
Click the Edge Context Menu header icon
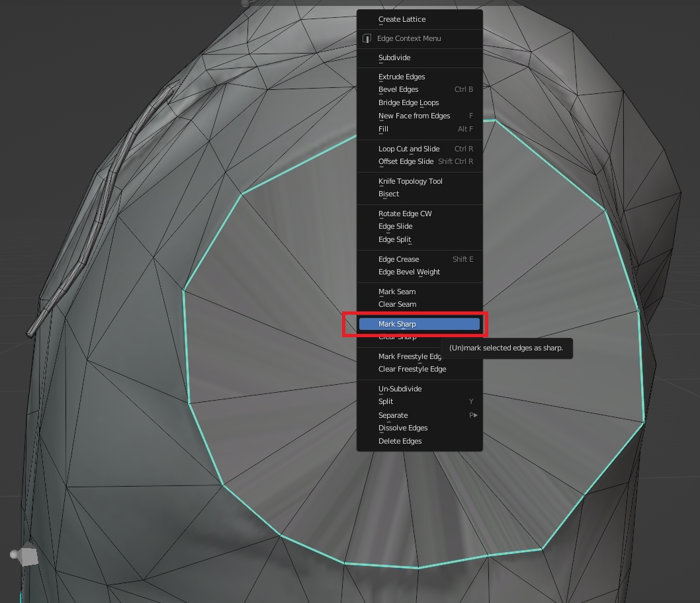pos(367,38)
